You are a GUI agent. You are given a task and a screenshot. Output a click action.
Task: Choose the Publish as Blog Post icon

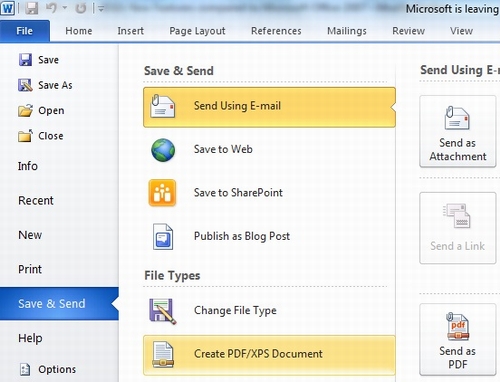[x=163, y=237]
